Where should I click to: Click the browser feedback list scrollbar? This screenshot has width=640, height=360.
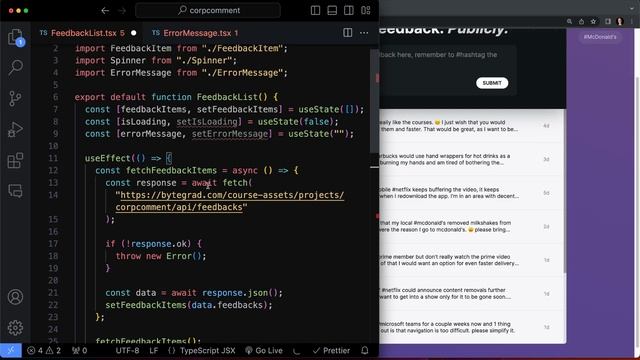pos(565,192)
